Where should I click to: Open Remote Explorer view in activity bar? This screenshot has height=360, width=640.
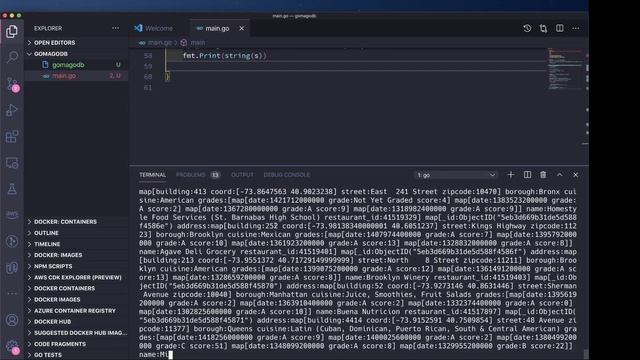(x=12, y=163)
